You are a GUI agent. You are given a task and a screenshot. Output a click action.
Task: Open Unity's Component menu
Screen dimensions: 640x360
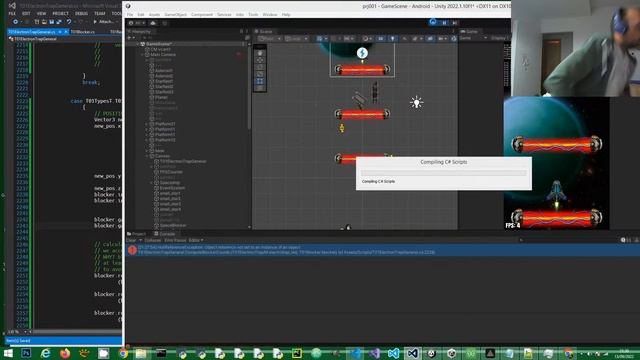[x=202, y=14]
